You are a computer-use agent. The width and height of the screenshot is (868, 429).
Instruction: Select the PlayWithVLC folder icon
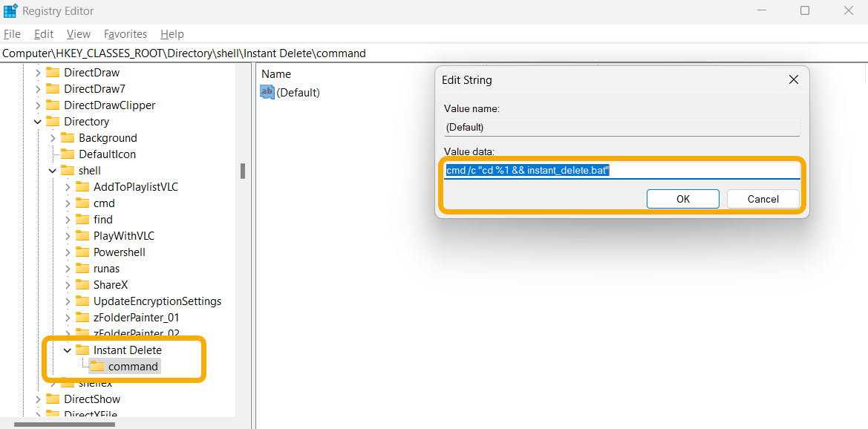click(x=82, y=235)
